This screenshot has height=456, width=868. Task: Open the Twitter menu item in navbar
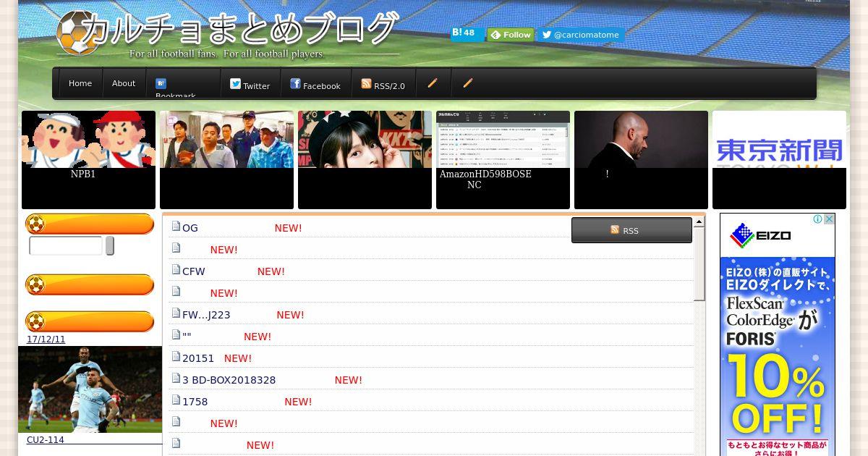pos(250,83)
